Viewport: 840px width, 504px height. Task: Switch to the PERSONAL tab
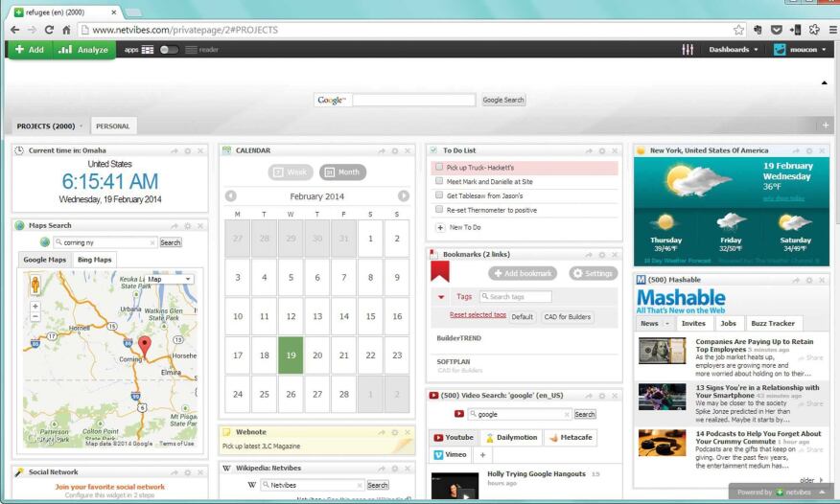pyautogui.click(x=112, y=126)
